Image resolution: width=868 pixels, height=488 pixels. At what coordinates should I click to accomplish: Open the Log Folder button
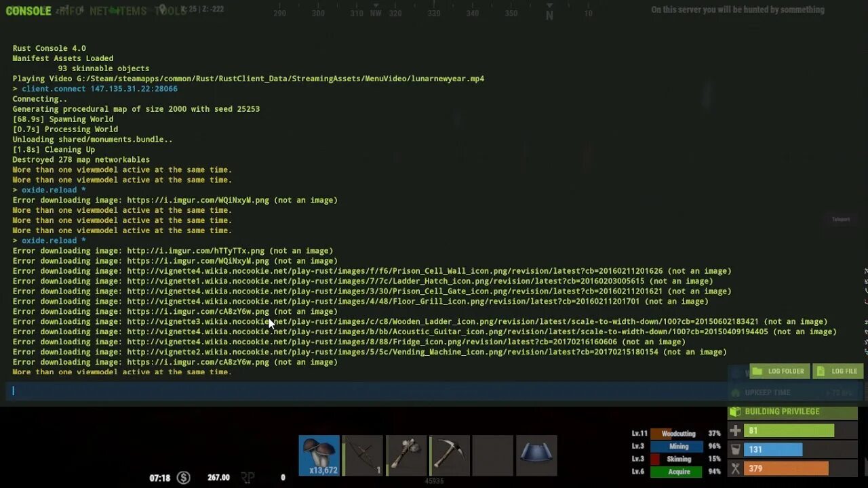(x=779, y=371)
